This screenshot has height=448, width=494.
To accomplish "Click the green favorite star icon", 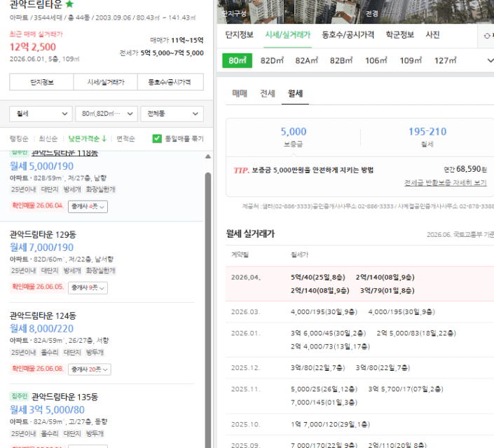I will pos(69,4).
